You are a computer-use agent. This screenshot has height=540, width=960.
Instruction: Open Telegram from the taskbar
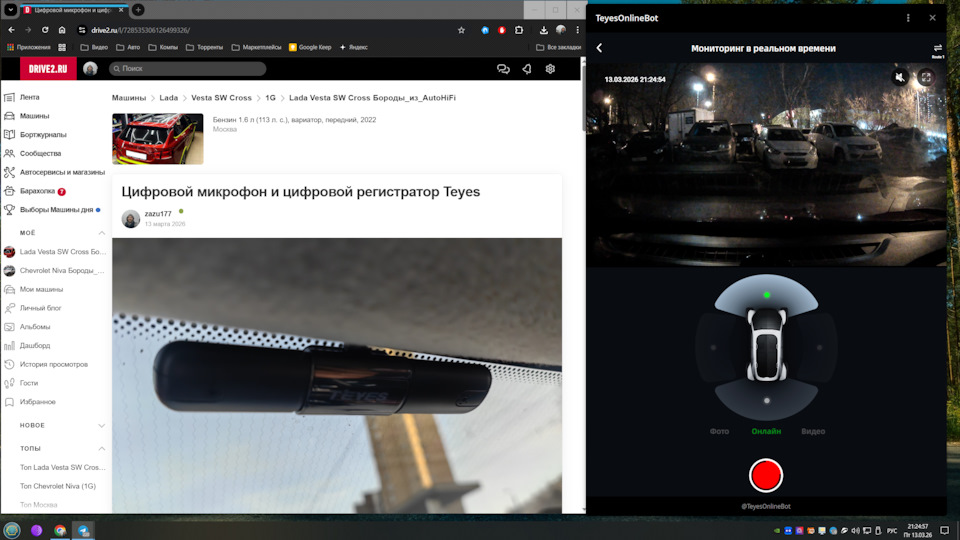click(83, 530)
